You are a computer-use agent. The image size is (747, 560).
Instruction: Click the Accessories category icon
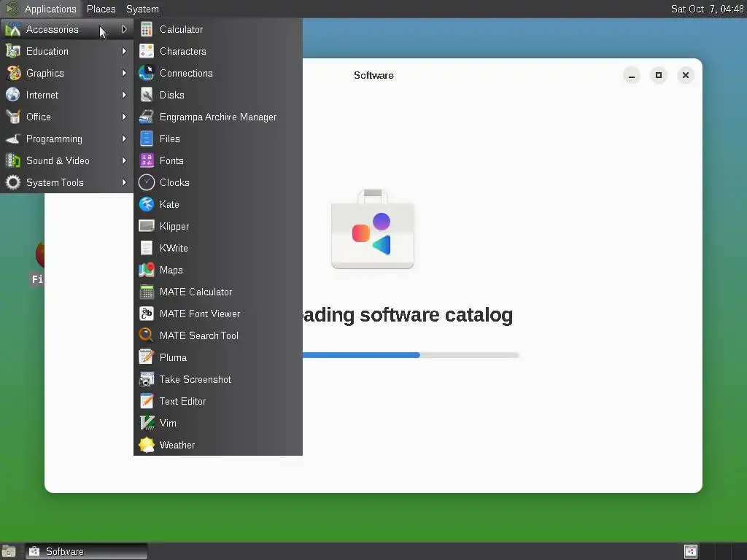pyautogui.click(x=13, y=29)
